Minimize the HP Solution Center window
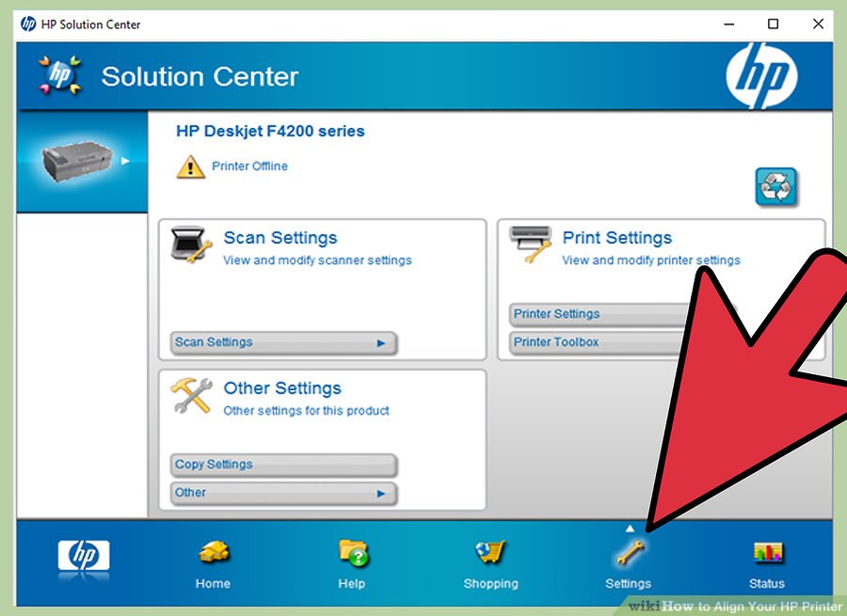The width and height of the screenshot is (847, 616). click(729, 24)
